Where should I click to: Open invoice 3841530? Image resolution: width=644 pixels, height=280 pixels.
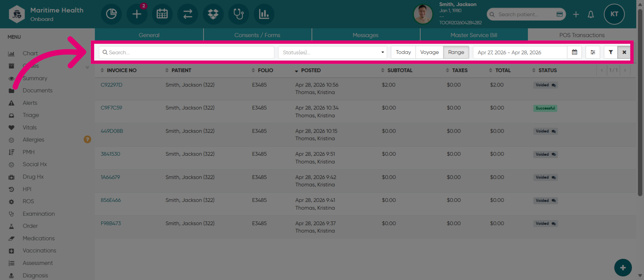(x=110, y=154)
